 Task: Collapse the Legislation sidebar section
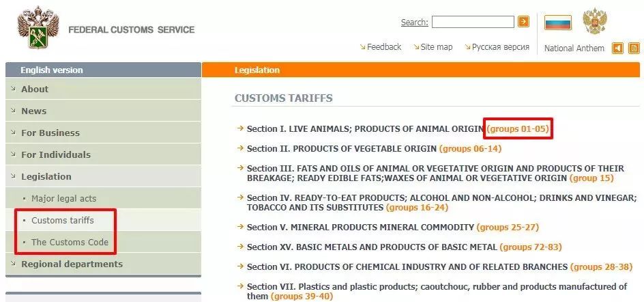tap(103, 176)
